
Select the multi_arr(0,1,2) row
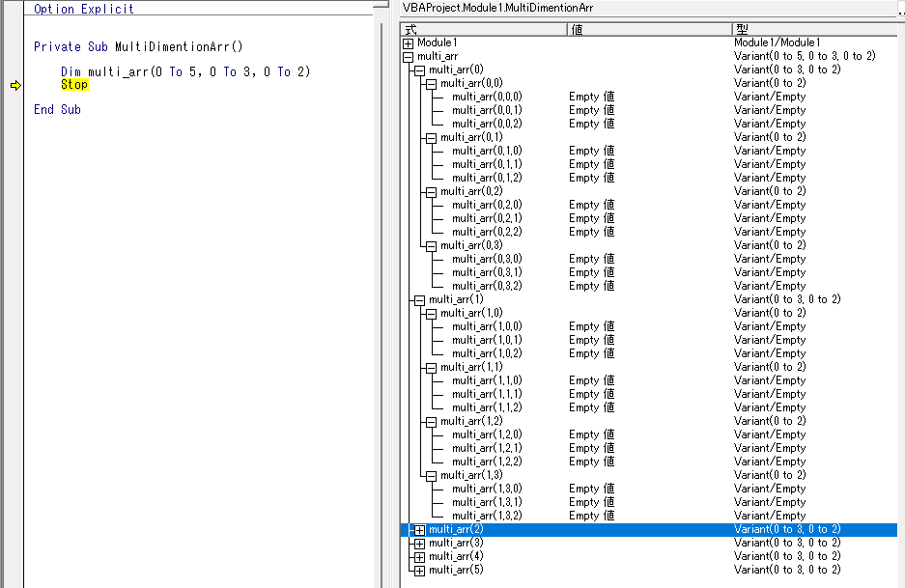649,178
